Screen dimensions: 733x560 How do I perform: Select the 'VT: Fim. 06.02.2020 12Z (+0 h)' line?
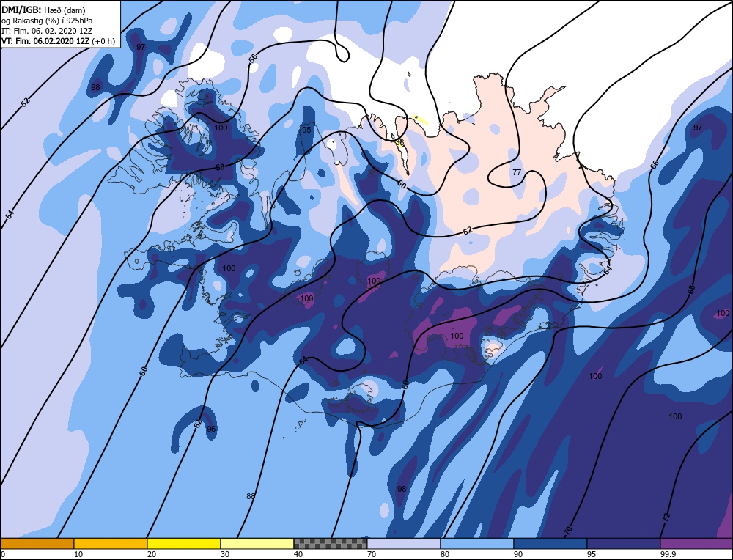click(x=58, y=41)
